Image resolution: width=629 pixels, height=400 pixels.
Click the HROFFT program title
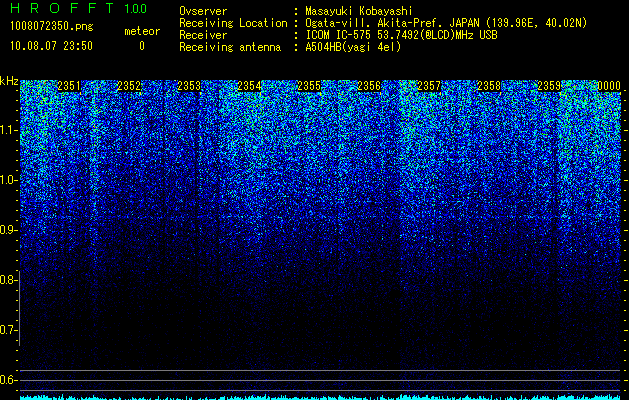62,8
